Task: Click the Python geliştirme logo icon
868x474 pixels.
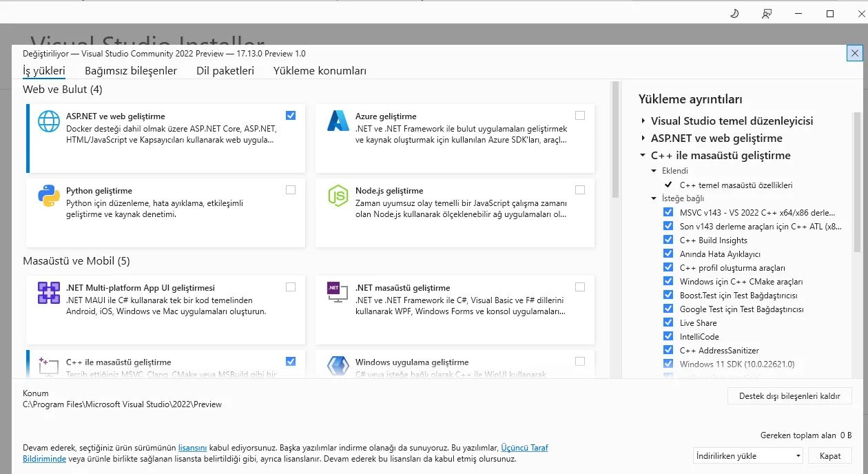Action: click(49, 196)
